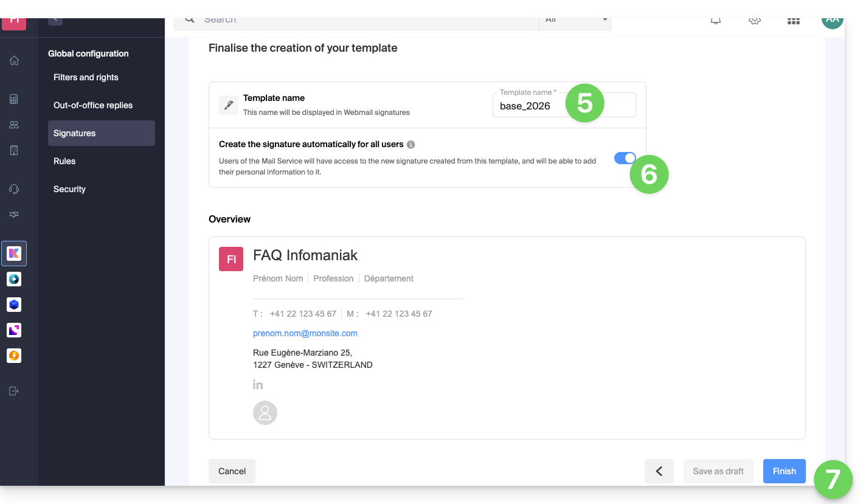Open Filters and rights menu item

(86, 77)
